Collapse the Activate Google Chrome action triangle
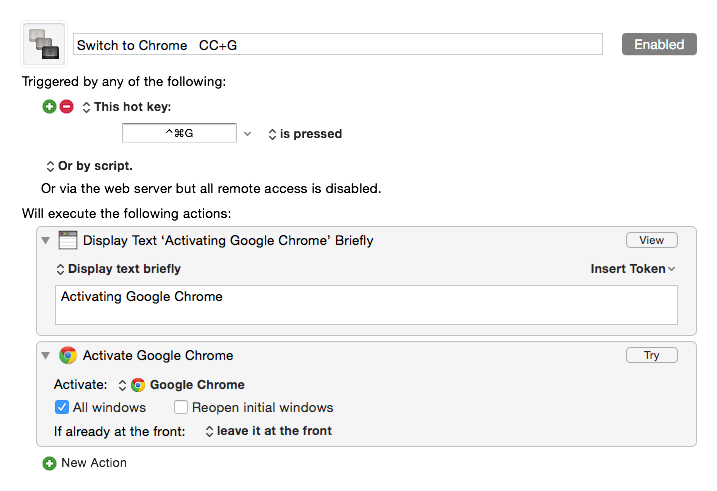This screenshot has width=717, height=491. [45, 355]
